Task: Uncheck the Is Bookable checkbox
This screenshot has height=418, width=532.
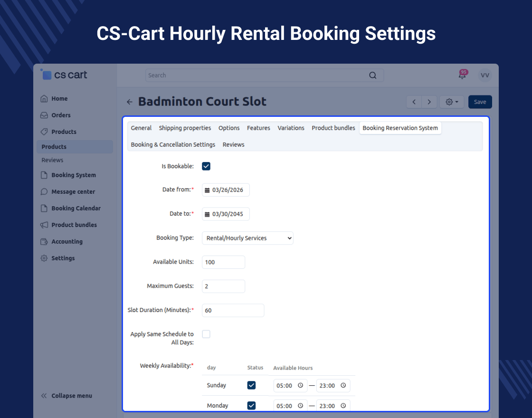Action: 206,166
